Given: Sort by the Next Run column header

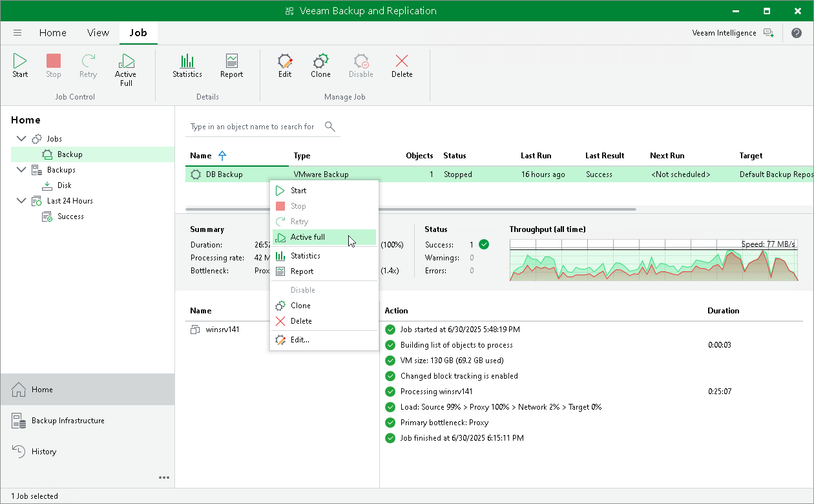Looking at the screenshot, I should (667, 156).
